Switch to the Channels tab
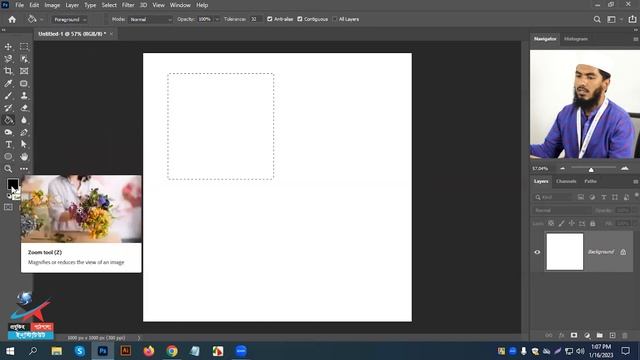Viewport: 640px width, 360px height. pyautogui.click(x=566, y=181)
